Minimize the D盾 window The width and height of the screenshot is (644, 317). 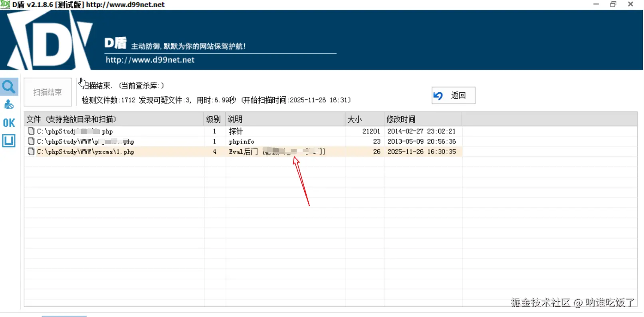(x=596, y=4)
